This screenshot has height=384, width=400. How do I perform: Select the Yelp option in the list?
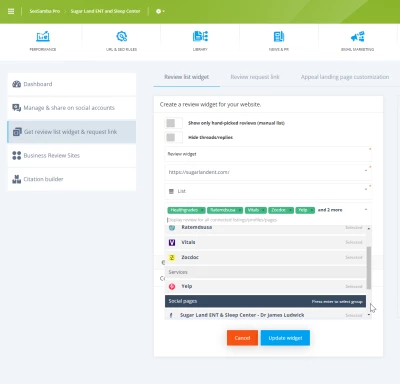pyautogui.click(x=265, y=286)
